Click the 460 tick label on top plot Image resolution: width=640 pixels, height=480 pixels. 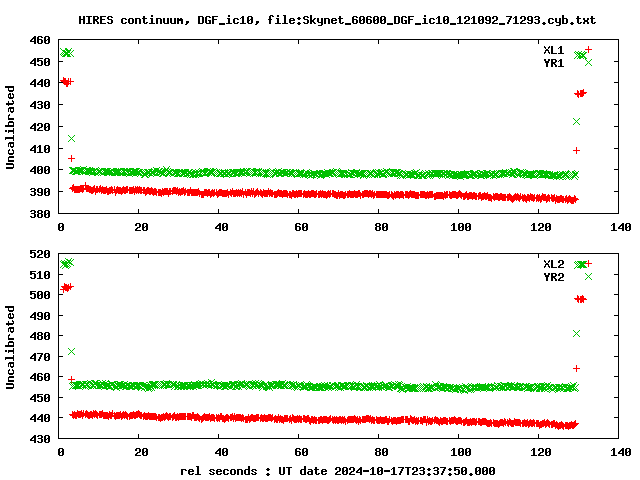click(40, 40)
